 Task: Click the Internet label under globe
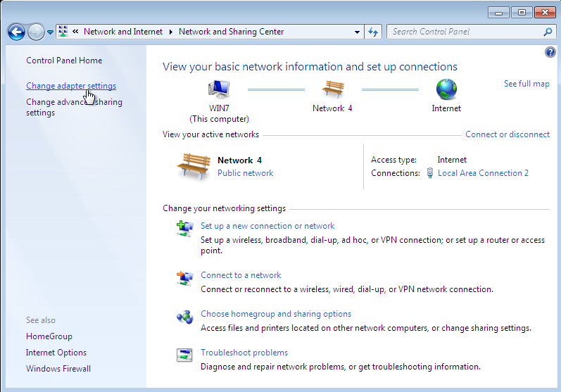click(x=446, y=108)
